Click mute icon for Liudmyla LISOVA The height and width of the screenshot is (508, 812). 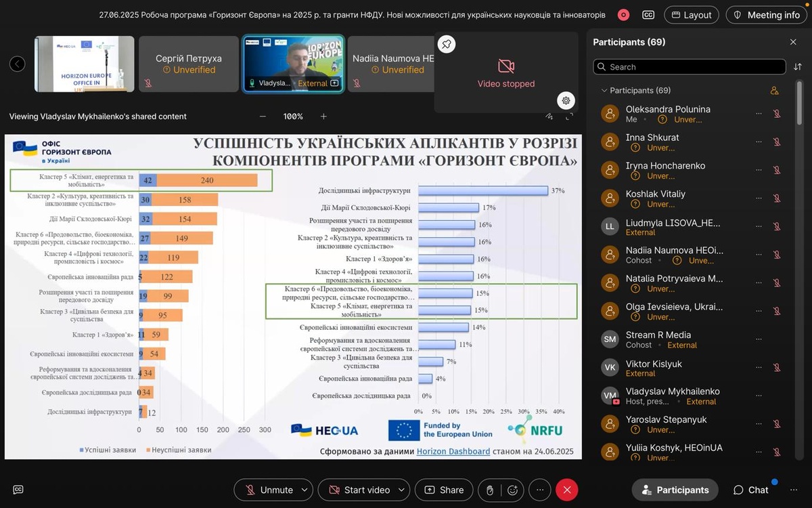(x=777, y=227)
